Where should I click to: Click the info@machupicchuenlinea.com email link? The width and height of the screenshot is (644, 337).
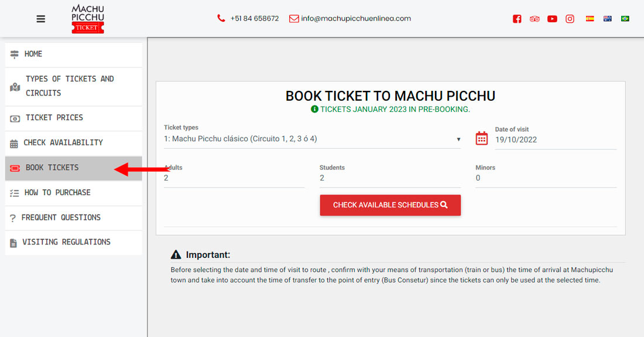pyautogui.click(x=356, y=19)
